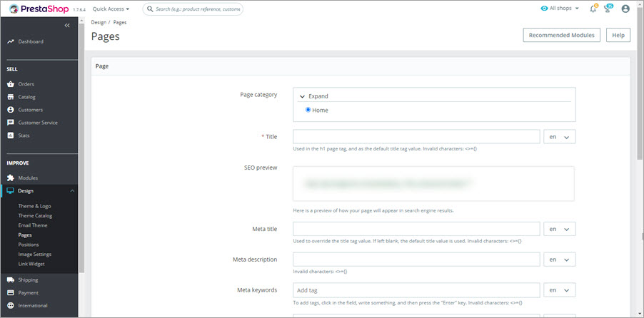Select Pages submenu item
The height and width of the screenshot is (318, 644).
click(x=25, y=235)
